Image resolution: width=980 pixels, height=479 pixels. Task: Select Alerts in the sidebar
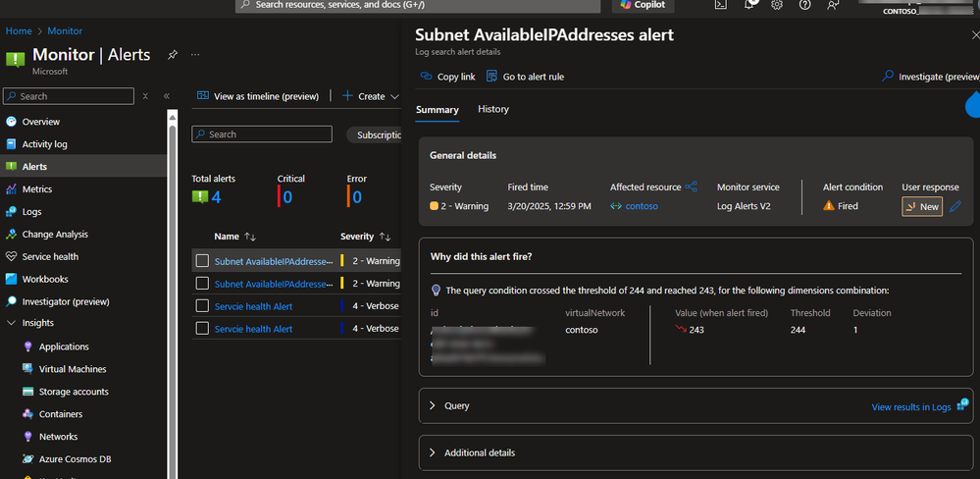[x=34, y=167]
